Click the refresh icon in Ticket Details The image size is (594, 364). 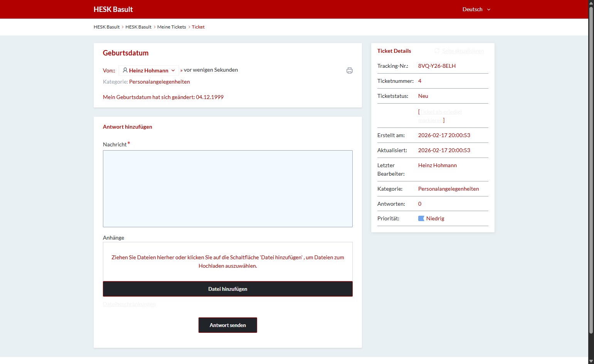tap(437, 51)
